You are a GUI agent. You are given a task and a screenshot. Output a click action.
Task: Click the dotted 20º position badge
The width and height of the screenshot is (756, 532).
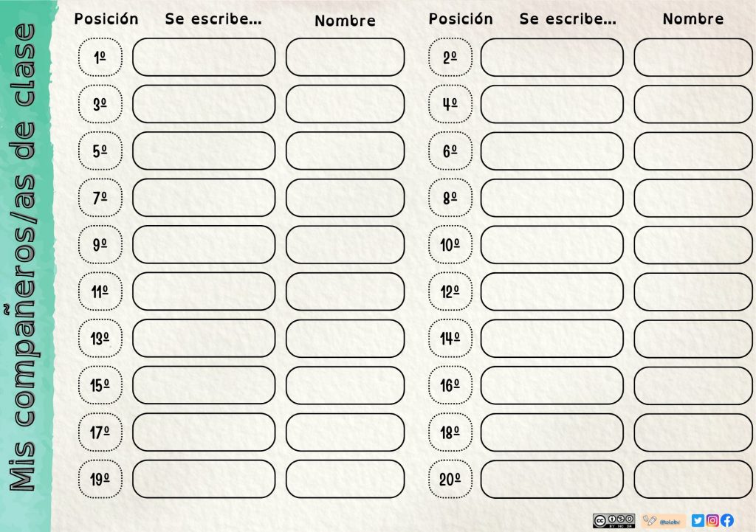pyautogui.click(x=450, y=480)
